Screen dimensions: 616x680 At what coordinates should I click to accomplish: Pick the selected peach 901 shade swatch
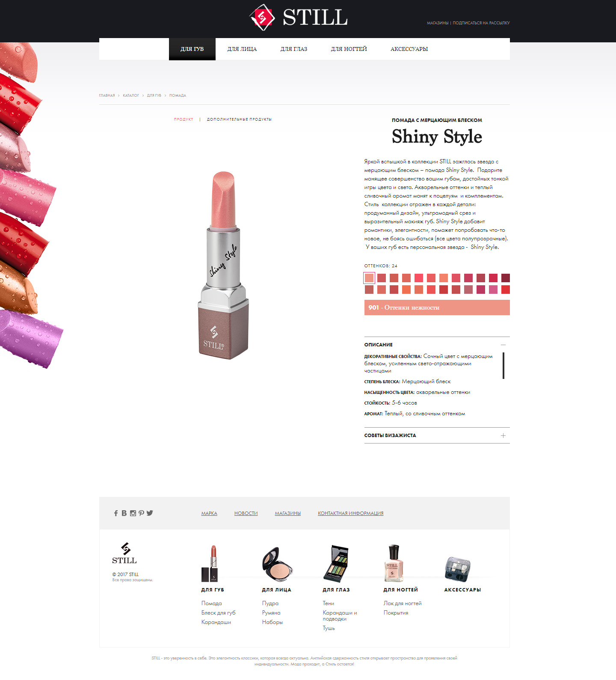[x=369, y=278]
